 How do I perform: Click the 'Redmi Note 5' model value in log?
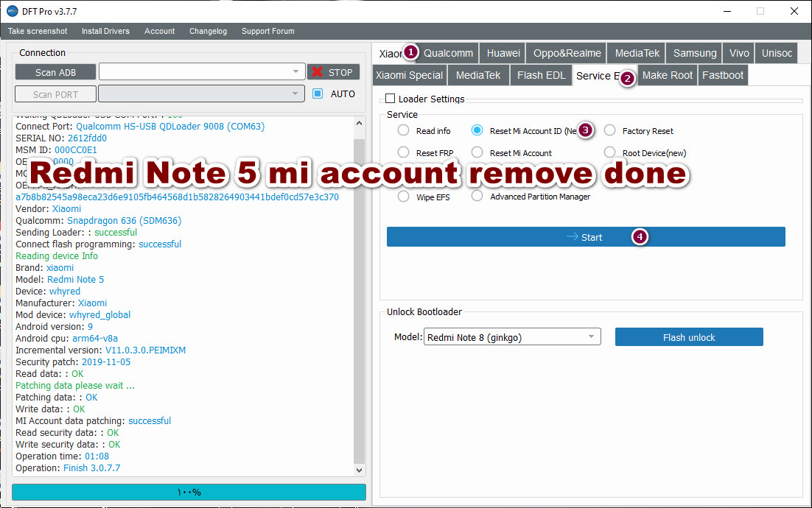tap(76, 279)
